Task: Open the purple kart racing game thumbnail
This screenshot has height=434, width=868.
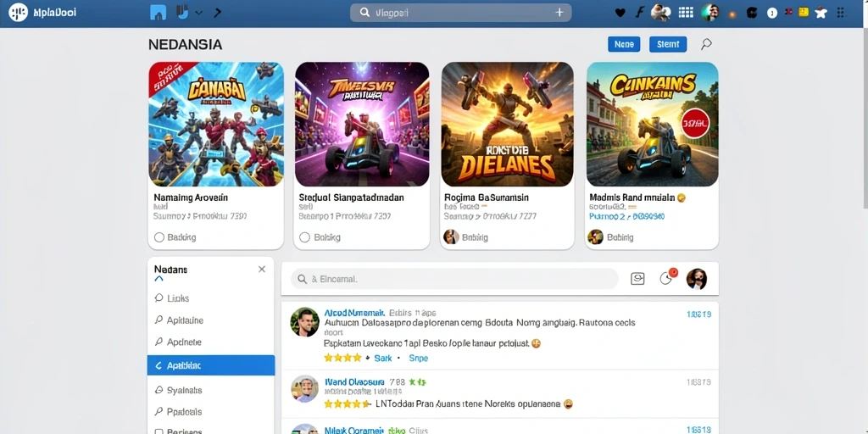Action: (x=362, y=124)
